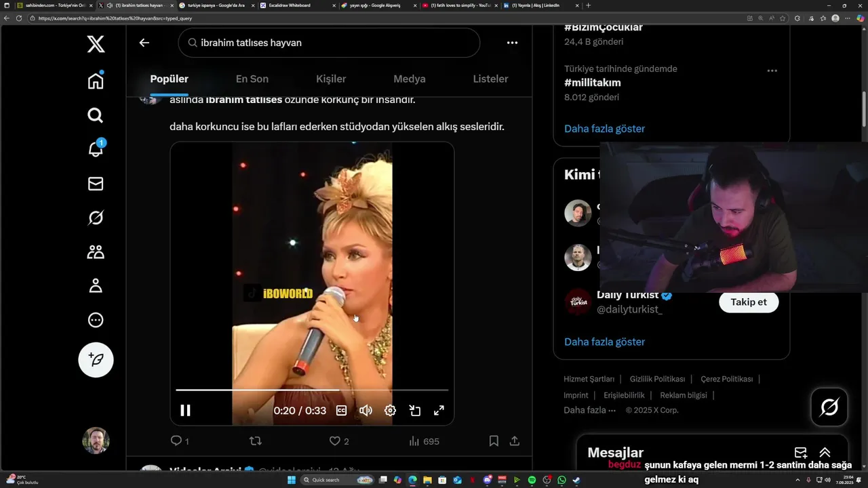This screenshot has width=868, height=488.
Task: Click the compose post feather button
Action: 96,360
